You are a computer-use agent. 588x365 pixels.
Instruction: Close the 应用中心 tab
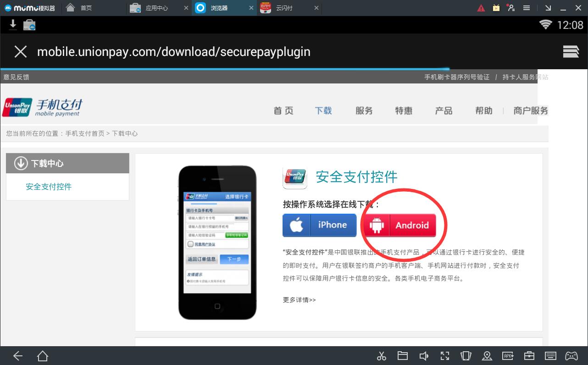click(x=186, y=8)
